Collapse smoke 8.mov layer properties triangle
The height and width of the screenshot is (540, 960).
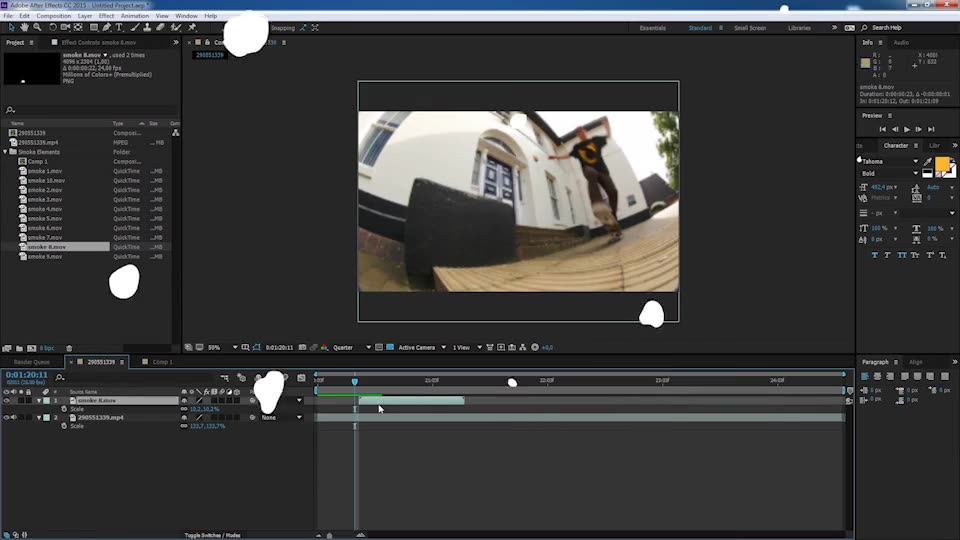point(39,400)
